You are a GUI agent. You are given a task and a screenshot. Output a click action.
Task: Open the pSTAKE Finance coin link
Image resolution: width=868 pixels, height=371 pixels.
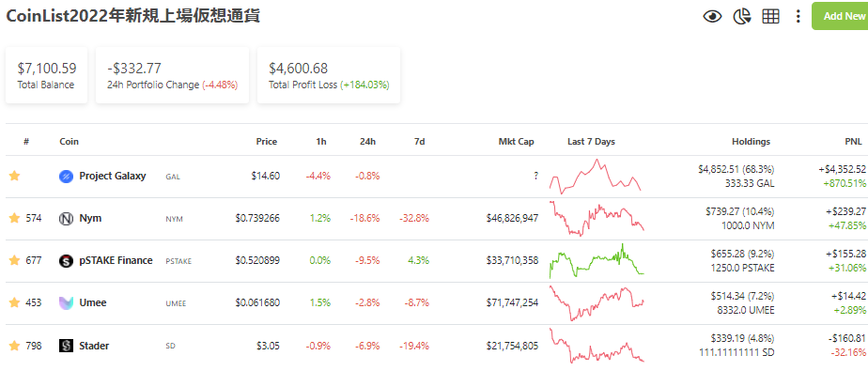(116, 260)
